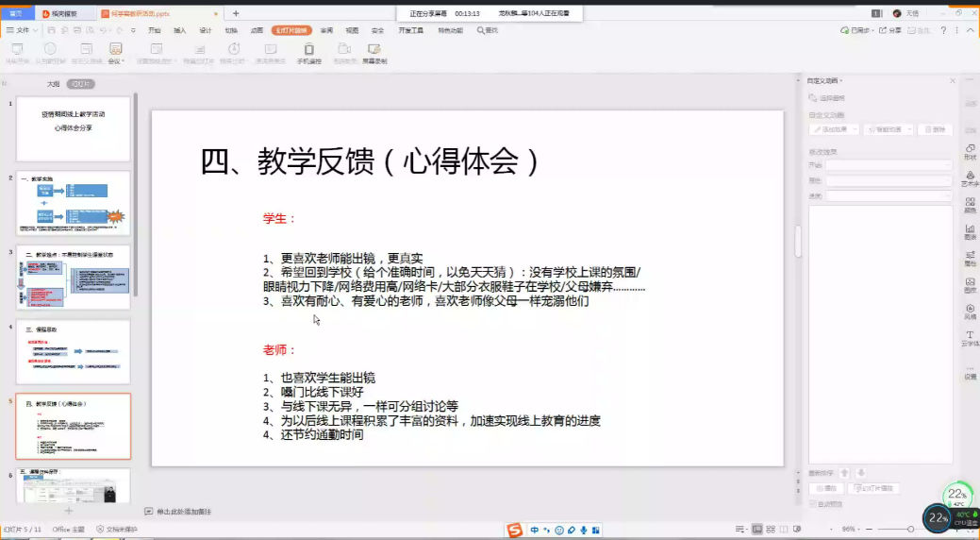Open the 形状 shapes sidebar panel
Viewport: 980px width, 540px height.
[x=970, y=152]
